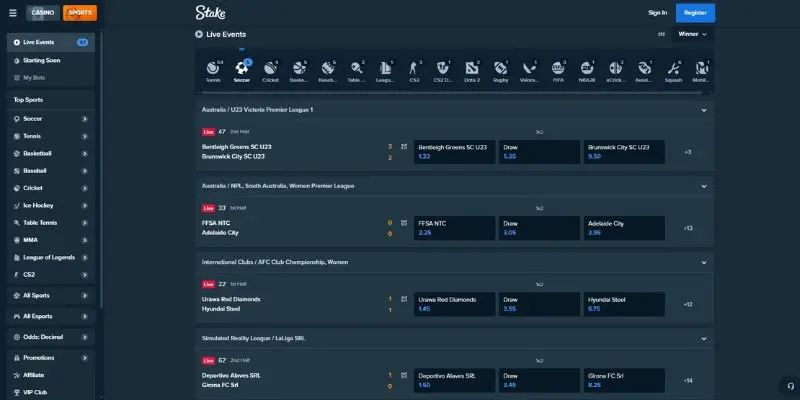
Task: Open My Bets in sidebar
Action: (x=51, y=78)
